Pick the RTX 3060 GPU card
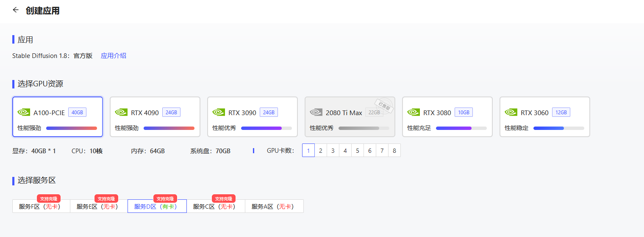The height and width of the screenshot is (237, 644). [x=545, y=117]
